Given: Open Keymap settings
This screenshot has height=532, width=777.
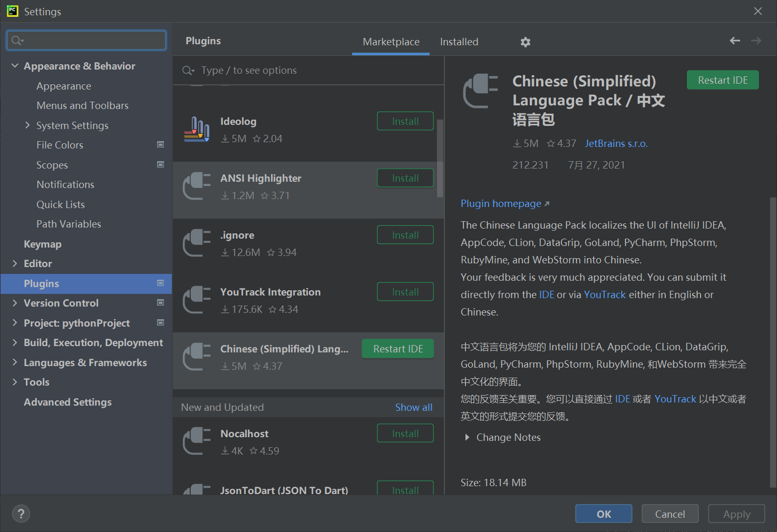Looking at the screenshot, I should pyautogui.click(x=43, y=244).
